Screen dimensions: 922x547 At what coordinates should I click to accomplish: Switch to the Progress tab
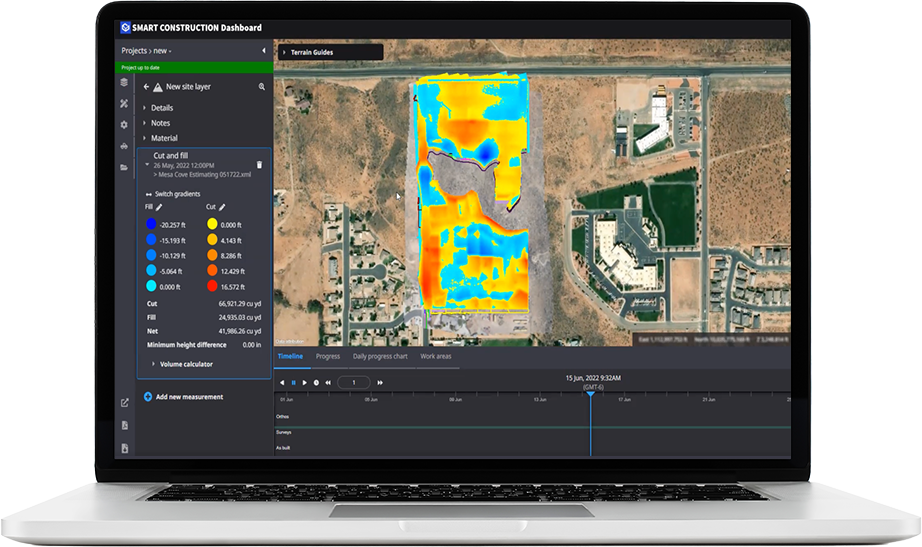click(x=328, y=356)
